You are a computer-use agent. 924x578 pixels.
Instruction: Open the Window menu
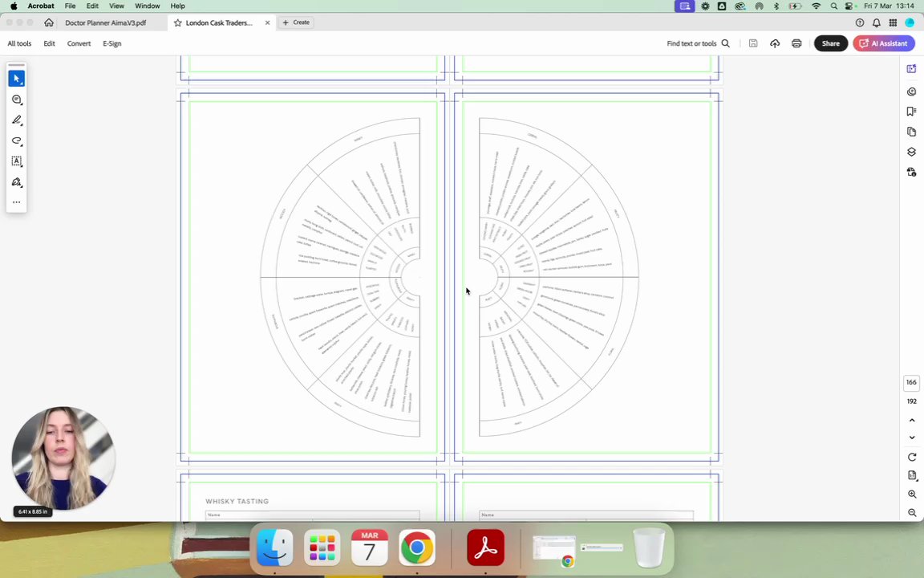click(148, 6)
